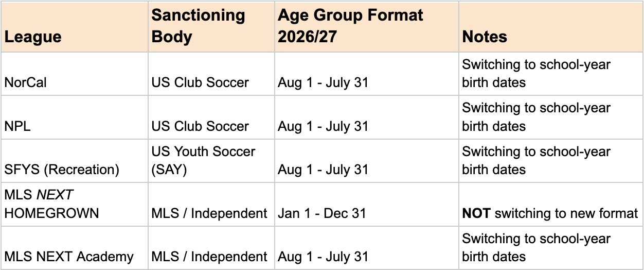Image resolution: width=644 pixels, height=270 pixels.
Task: Select the notes cell in SFYS row
Action: pyautogui.click(x=551, y=161)
